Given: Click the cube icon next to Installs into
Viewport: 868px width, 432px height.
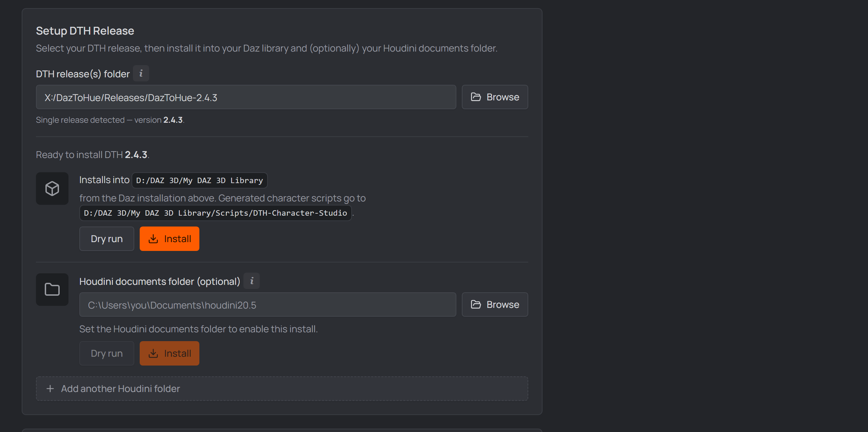Looking at the screenshot, I should pyautogui.click(x=52, y=189).
